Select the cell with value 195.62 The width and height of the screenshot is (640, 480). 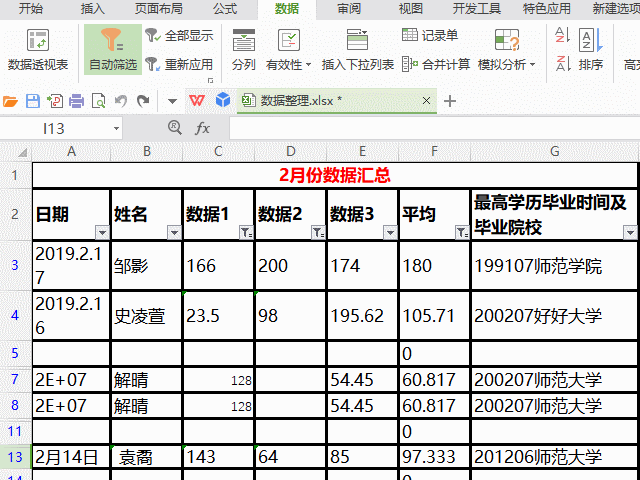tap(362, 316)
